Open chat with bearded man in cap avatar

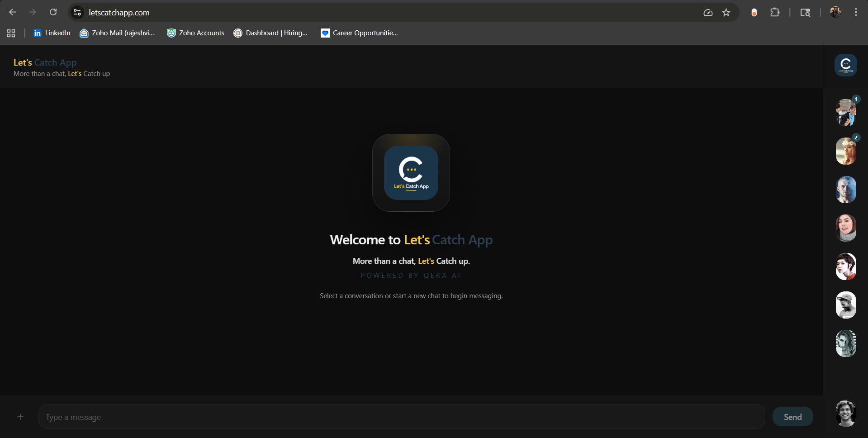(x=846, y=305)
